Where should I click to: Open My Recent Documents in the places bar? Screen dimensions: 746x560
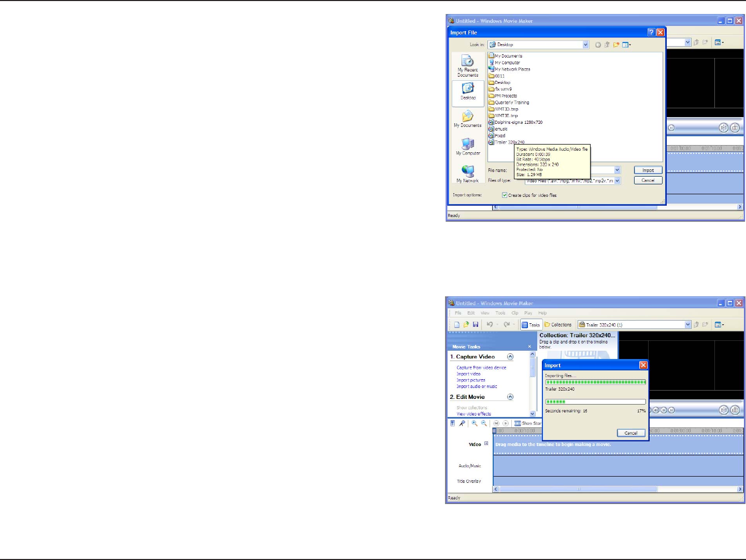tap(468, 66)
